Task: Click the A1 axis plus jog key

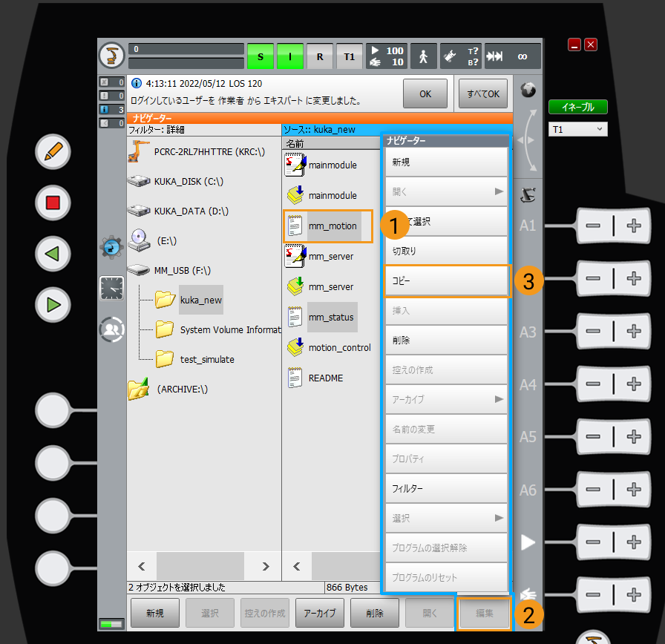Action: 634,226
